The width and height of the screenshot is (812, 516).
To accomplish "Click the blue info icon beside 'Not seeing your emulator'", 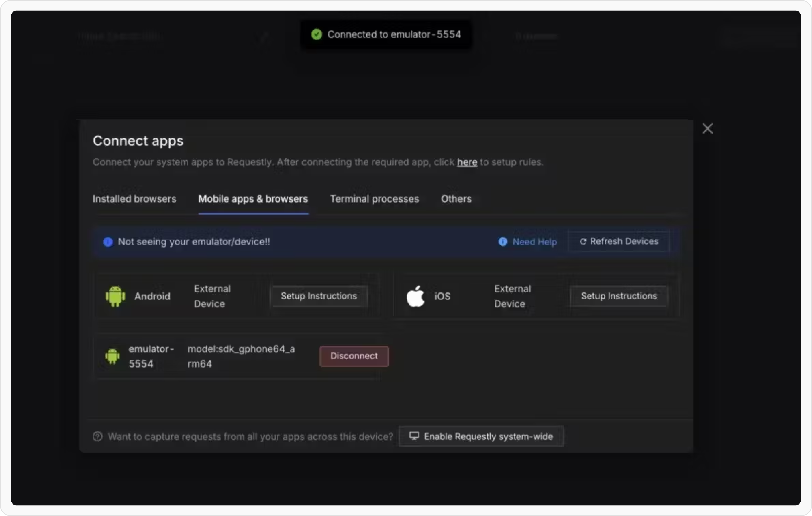I will coord(108,242).
